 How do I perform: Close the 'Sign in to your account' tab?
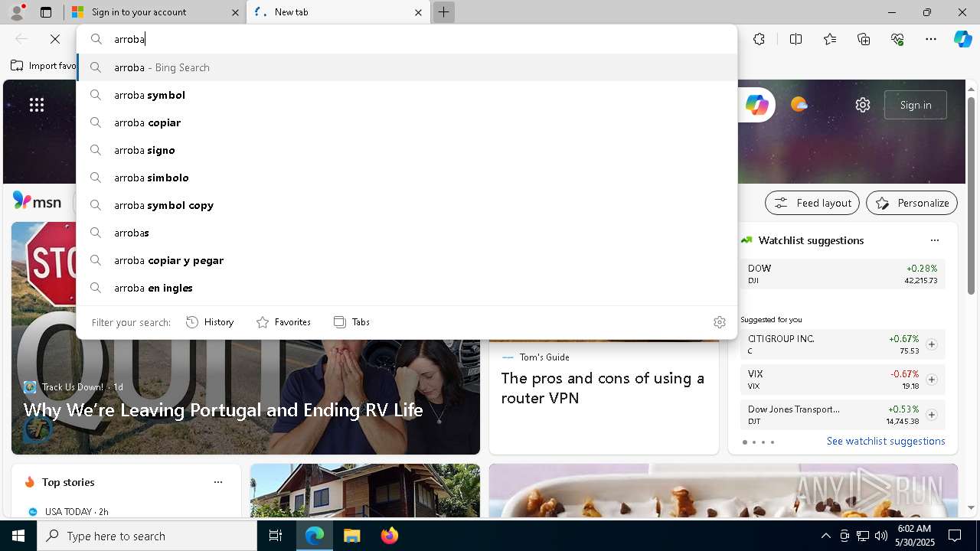(x=235, y=12)
